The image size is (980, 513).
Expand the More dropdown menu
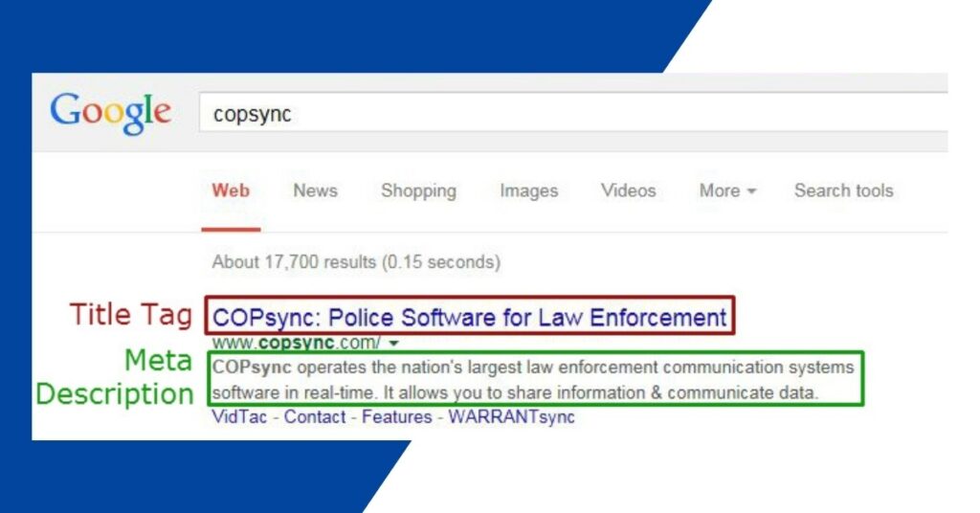point(727,190)
